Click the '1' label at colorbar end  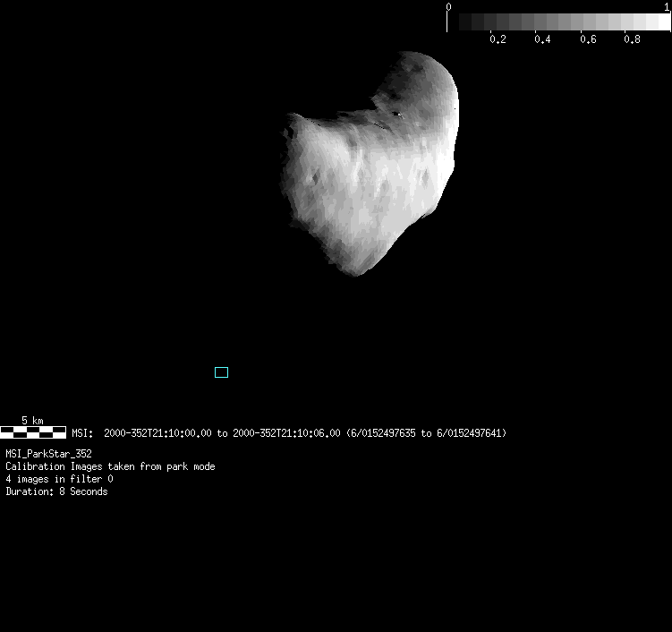click(668, 6)
